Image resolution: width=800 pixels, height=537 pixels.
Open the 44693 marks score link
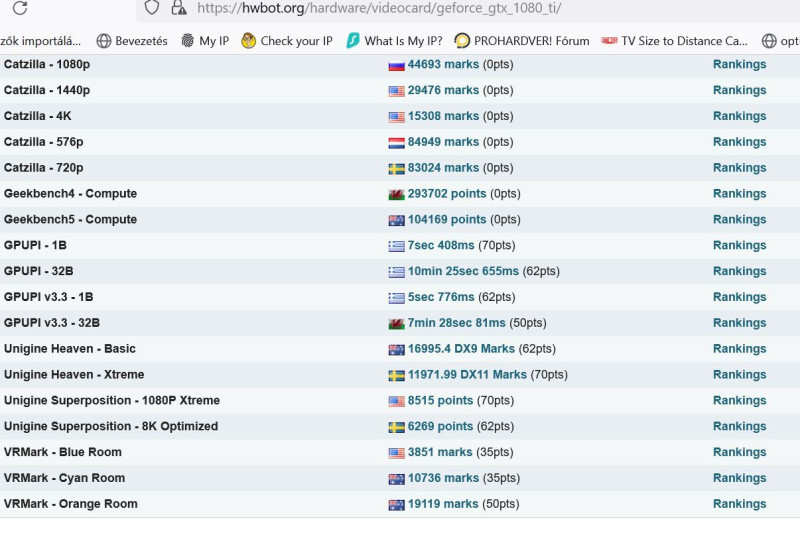click(x=443, y=64)
